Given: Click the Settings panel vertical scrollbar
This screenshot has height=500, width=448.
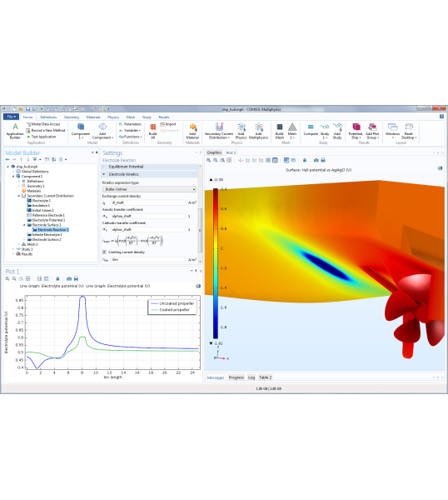Looking at the screenshot, I should click(200, 230).
